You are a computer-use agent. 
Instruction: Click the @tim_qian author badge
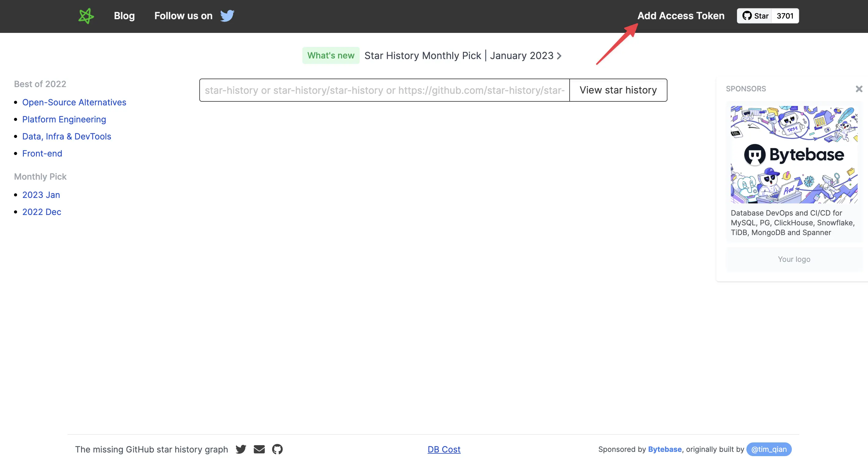(769, 449)
